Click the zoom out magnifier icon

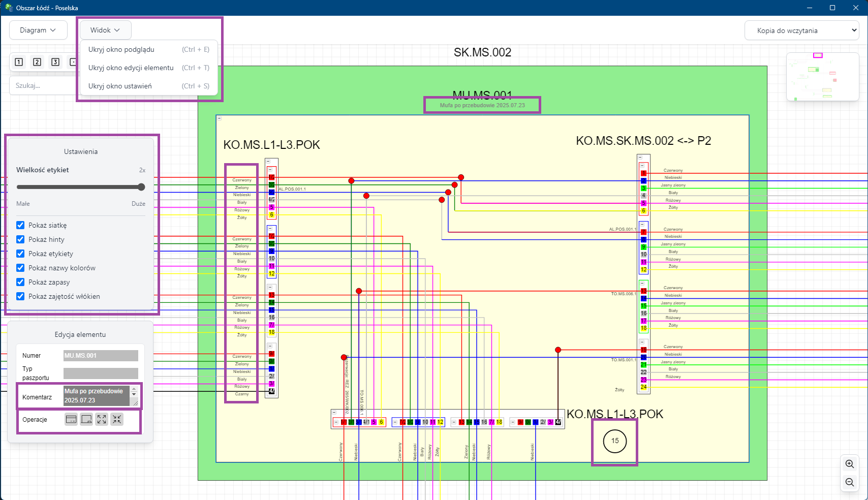[x=849, y=482]
